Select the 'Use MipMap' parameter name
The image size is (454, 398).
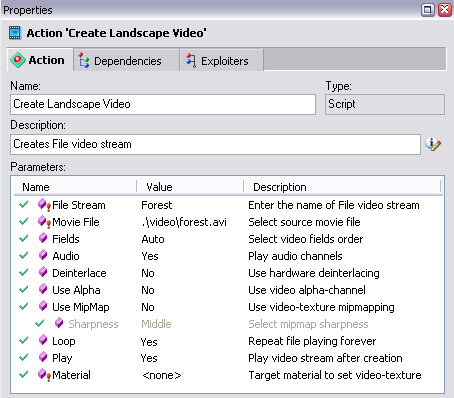81,307
